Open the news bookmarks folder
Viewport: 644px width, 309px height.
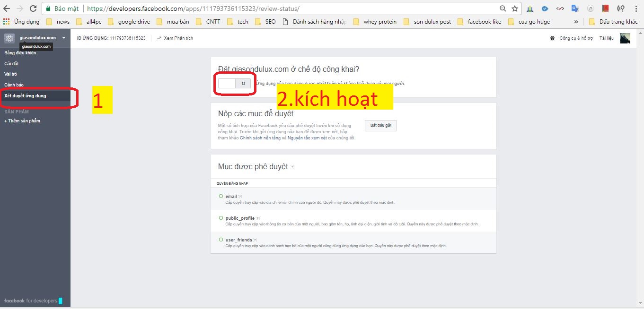click(58, 22)
